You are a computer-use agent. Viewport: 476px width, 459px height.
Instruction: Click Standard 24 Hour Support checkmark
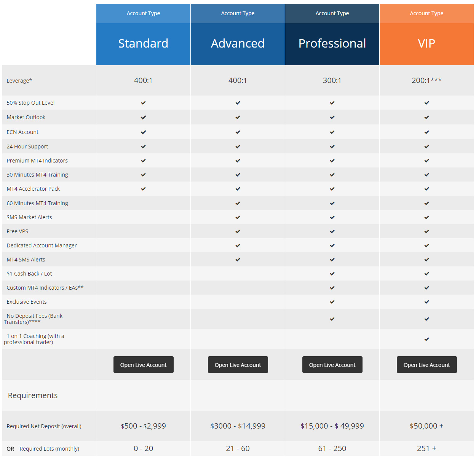[x=143, y=147]
